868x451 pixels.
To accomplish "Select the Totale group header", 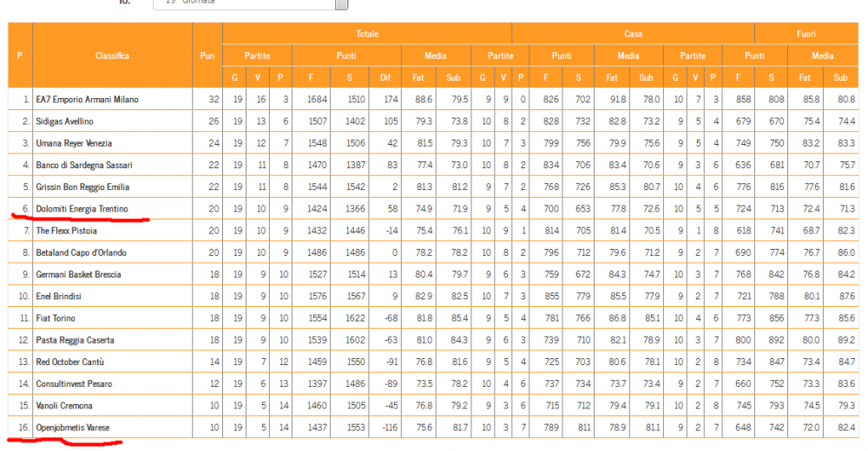I will pyautogui.click(x=367, y=34).
